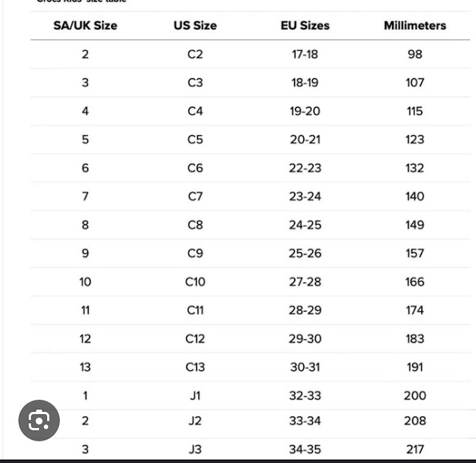Select the C5 size row entry

click(x=195, y=140)
